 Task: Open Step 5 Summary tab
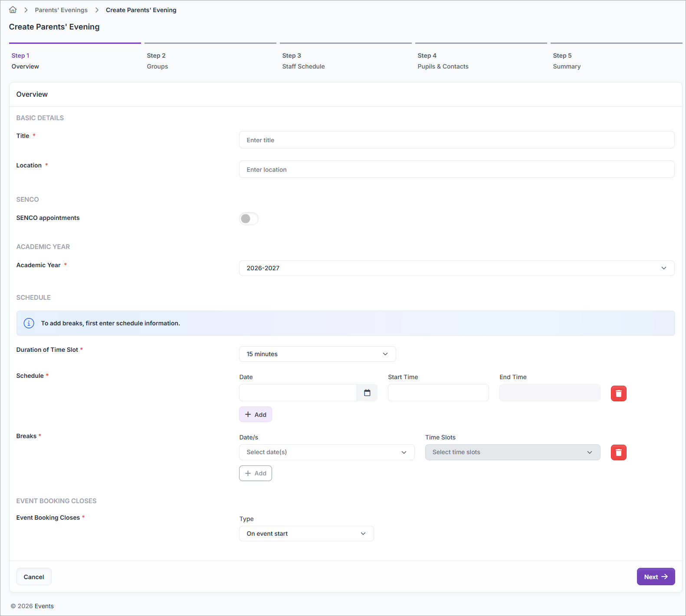point(616,61)
